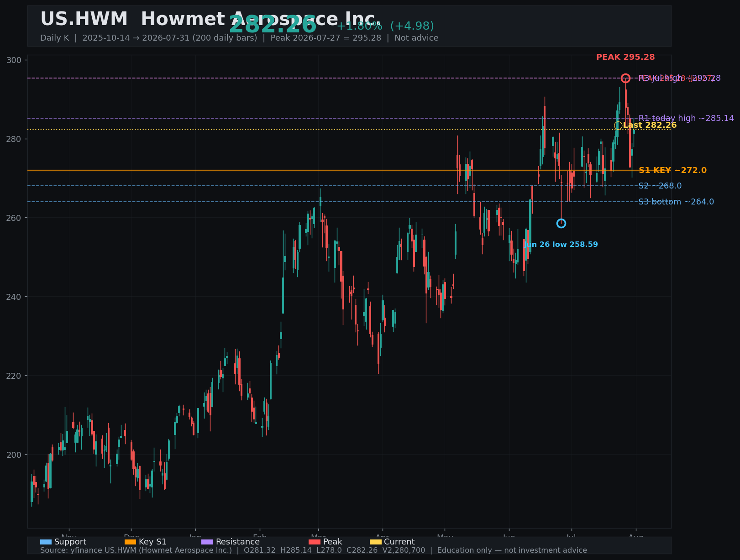The image size is (740, 560).
Task: Click the large 282.26 header price
Action: pos(273,25)
